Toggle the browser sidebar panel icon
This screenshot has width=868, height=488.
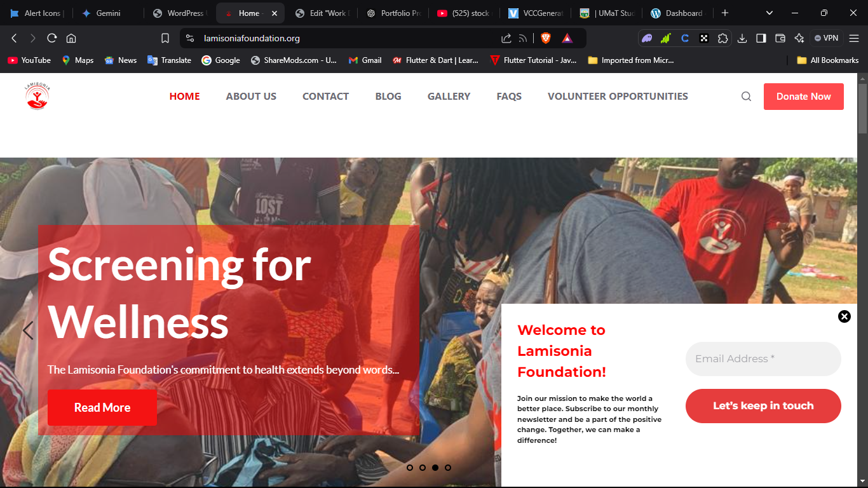coord(761,38)
